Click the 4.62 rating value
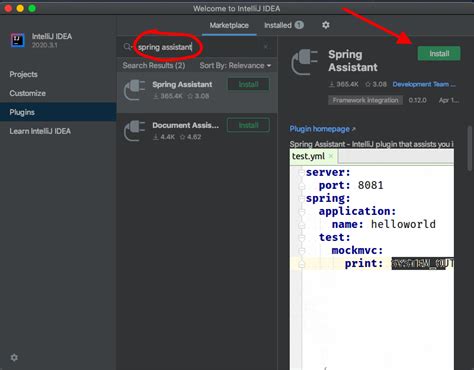This screenshot has height=370, width=474. pyautogui.click(x=190, y=137)
